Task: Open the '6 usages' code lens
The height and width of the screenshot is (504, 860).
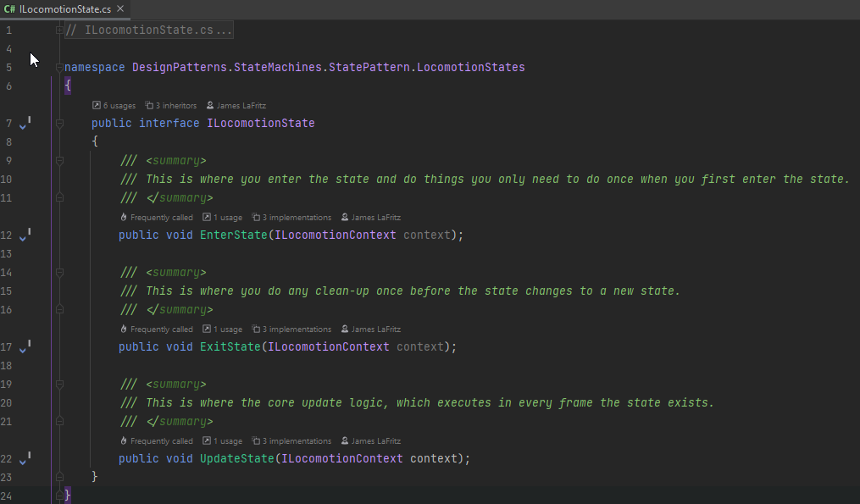Action: point(114,105)
